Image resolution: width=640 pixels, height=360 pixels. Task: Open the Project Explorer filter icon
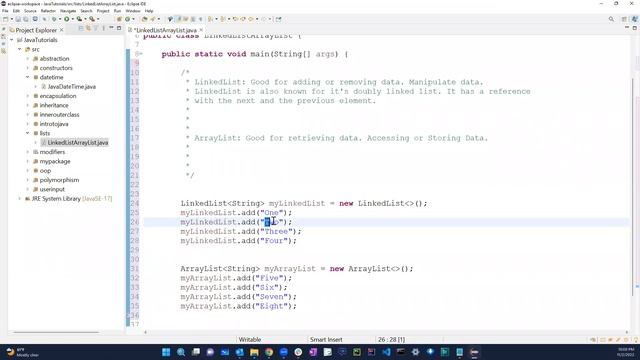tap(96, 29)
